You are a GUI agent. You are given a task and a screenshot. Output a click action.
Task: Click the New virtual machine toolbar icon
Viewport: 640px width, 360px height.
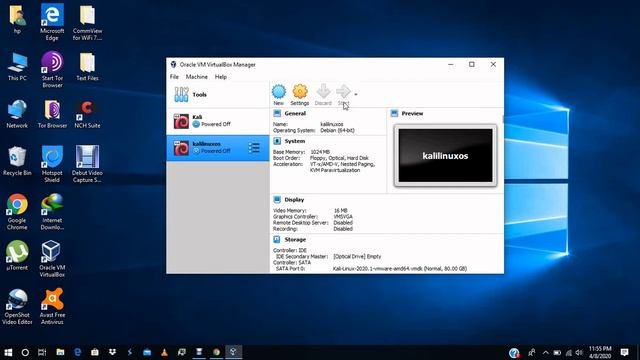279,95
